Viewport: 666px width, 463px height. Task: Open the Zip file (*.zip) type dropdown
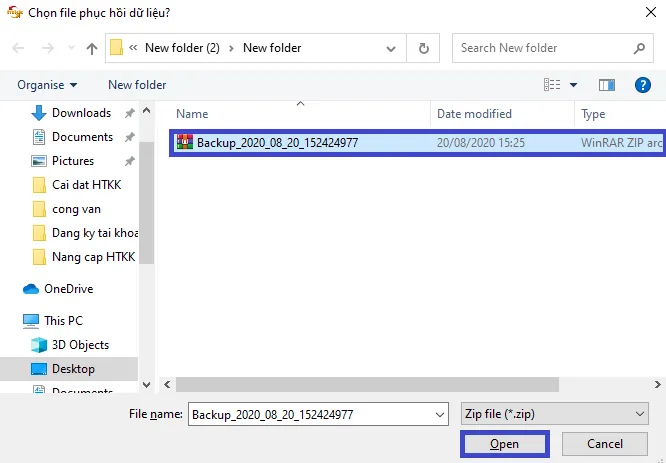point(554,414)
